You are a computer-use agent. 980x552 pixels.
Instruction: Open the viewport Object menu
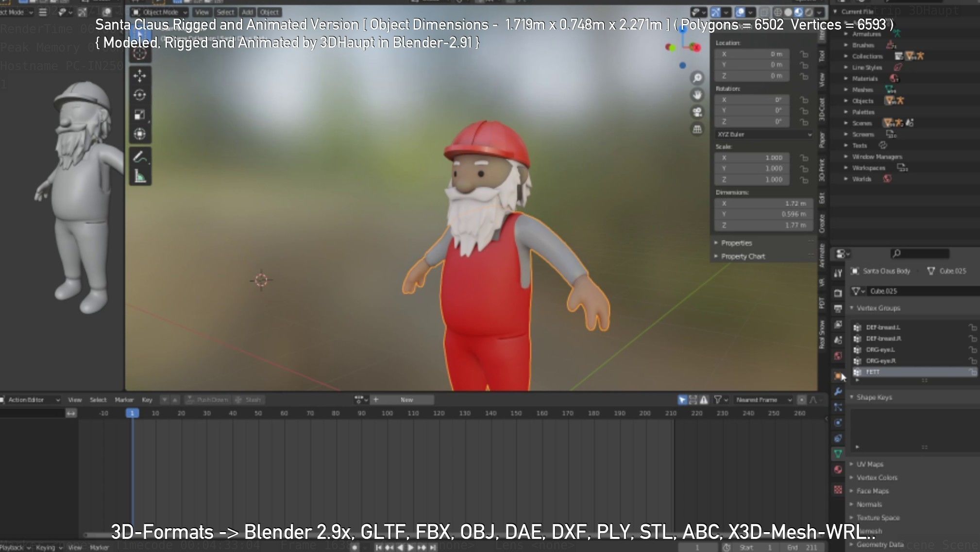coord(269,12)
